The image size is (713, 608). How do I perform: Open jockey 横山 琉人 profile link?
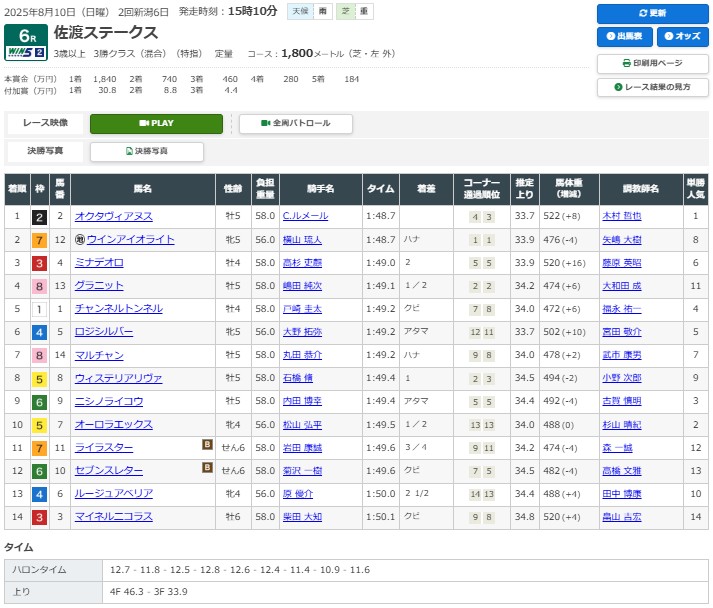(304, 240)
